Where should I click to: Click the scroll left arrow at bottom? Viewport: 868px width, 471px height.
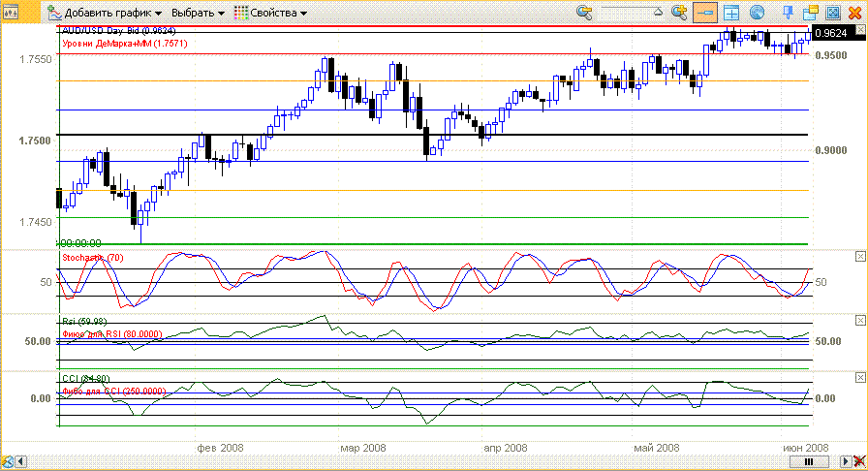click(x=21, y=461)
